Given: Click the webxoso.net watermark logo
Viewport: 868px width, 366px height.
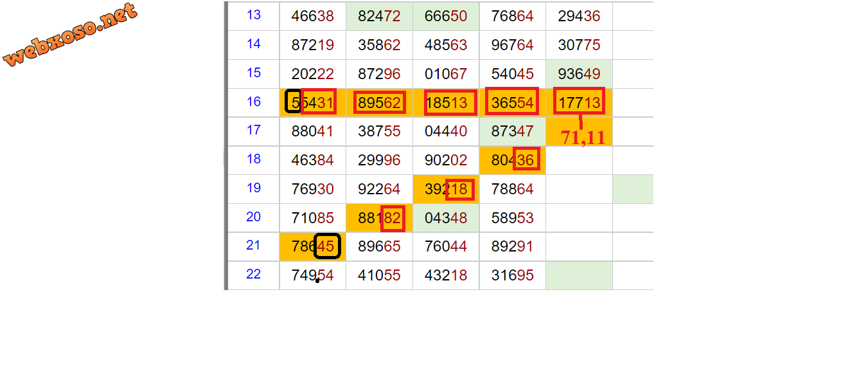Looking at the screenshot, I should tap(71, 35).
